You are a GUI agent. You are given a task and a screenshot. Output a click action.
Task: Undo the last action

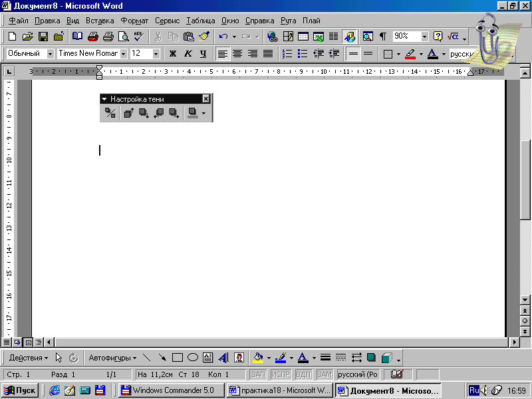[223, 37]
